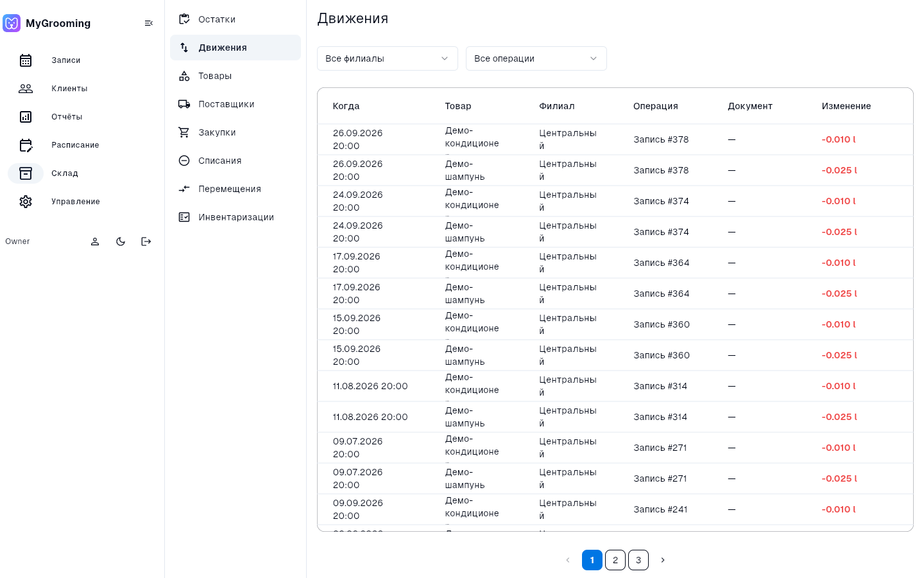Click the Запись #241 operation cell

660,509
